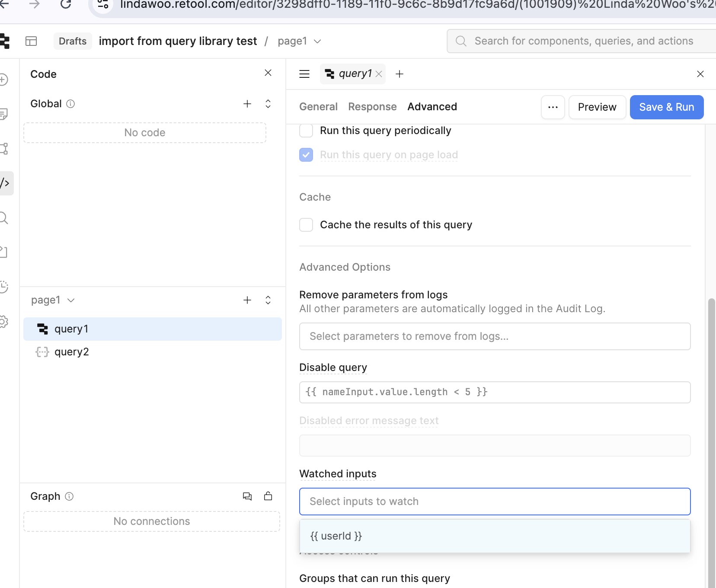The image size is (716, 588).
Task: Open the settings gear sidebar icon
Action: click(x=3, y=321)
